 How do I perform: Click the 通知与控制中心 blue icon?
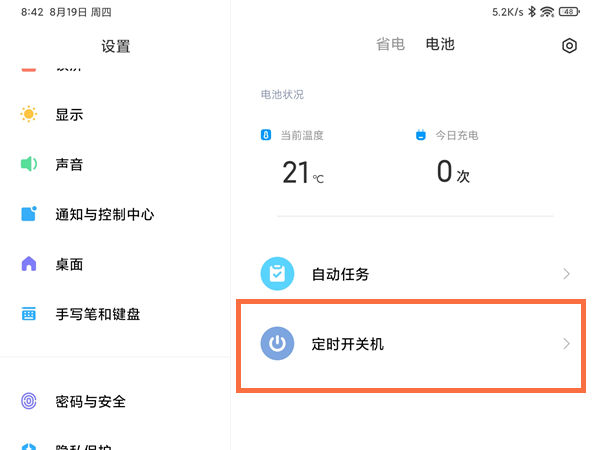[x=29, y=214]
